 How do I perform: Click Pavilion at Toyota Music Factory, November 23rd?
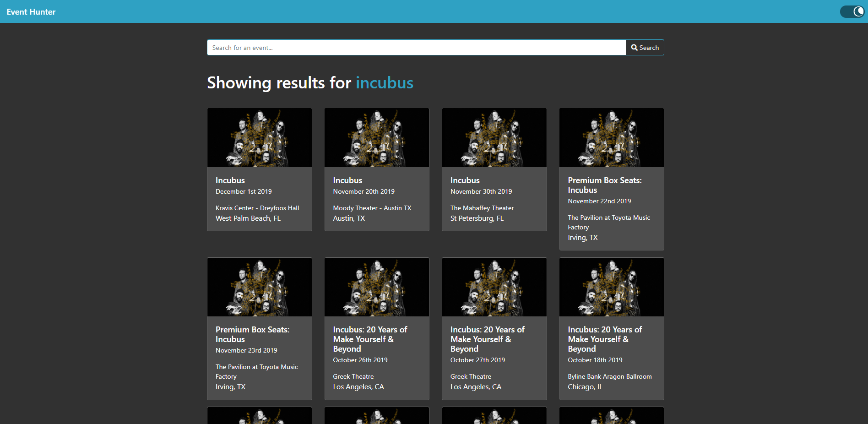click(257, 371)
